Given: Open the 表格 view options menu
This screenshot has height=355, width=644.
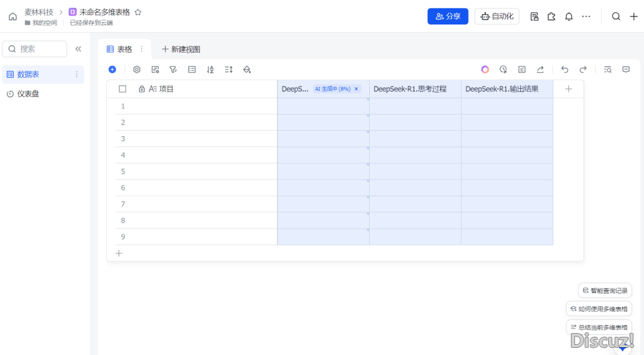Looking at the screenshot, I should click(x=141, y=50).
